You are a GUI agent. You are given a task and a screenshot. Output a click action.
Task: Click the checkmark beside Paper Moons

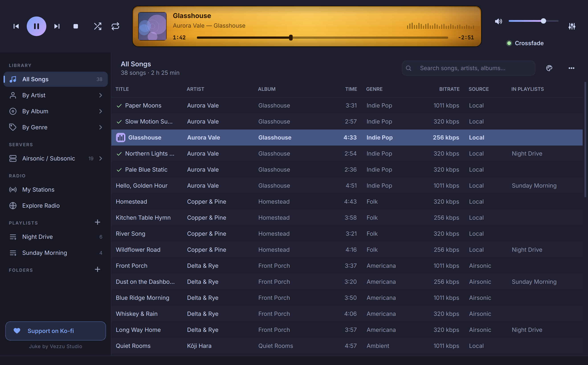[x=119, y=106]
